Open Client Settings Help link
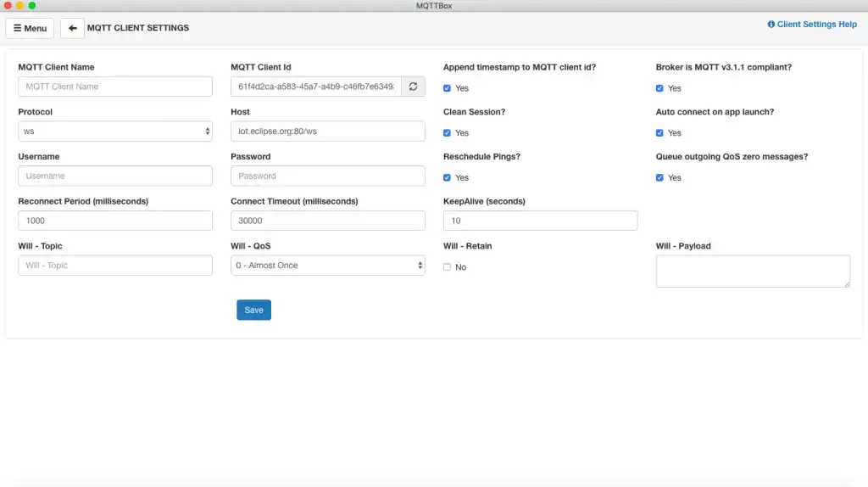Screen dimensions: 868x487 click(812, 25)
